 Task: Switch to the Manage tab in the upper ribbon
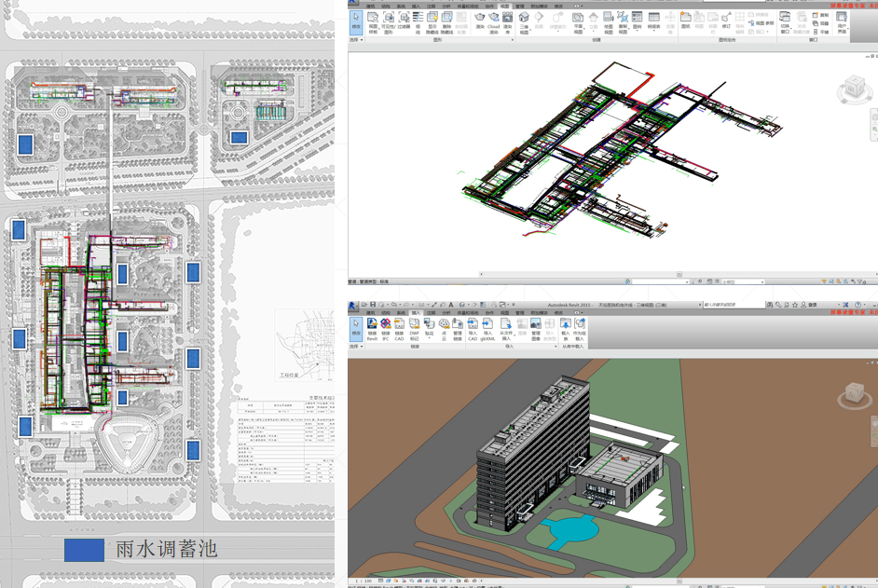[520, 6]
